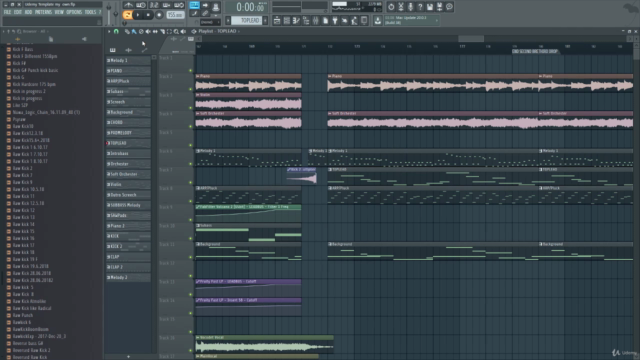Select Kick F Bass in browser
This screenshot has width=640, height=360.
[x=23, y=49]
